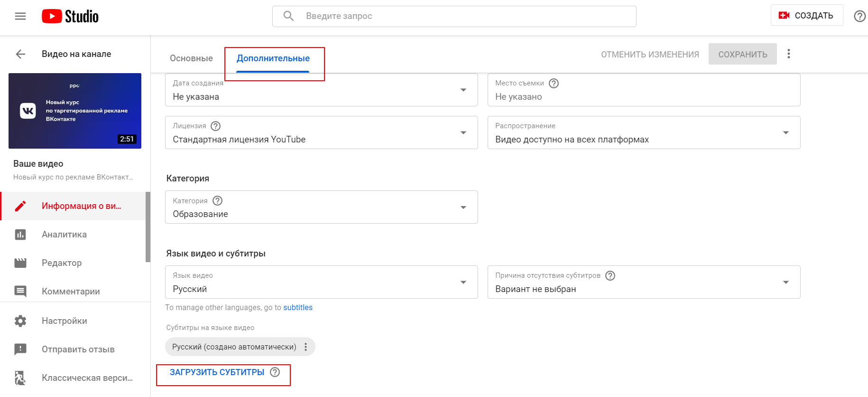Open Редактор in the sidebar
Viewport: 868px width, 397px height.
click(x=73, y=263)
